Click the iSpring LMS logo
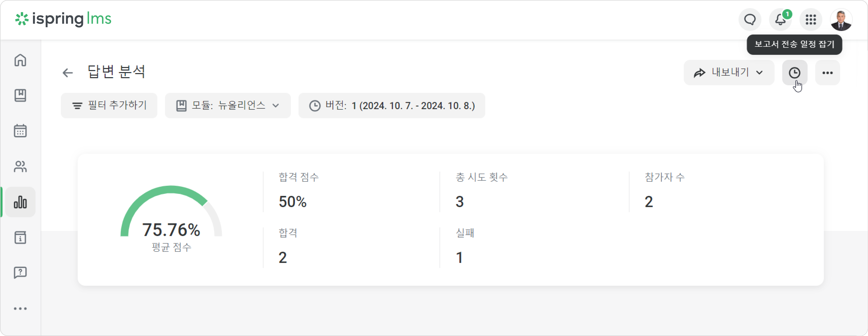 coord(63,19)
